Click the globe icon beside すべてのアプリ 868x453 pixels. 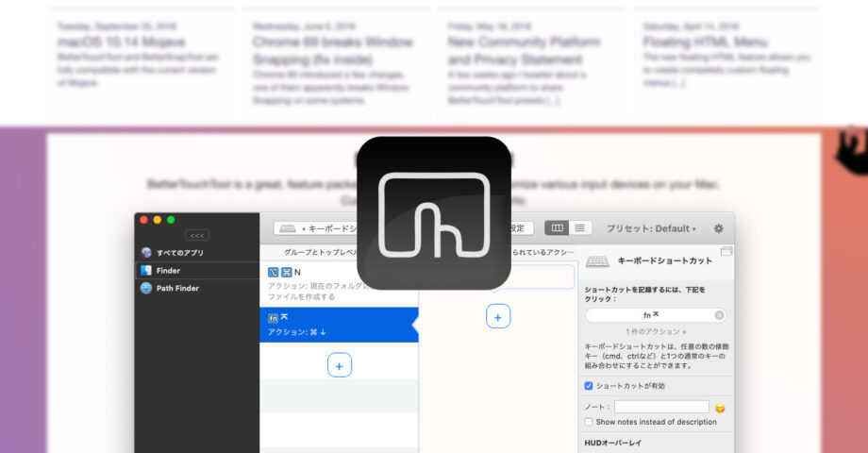pos(146,253)
